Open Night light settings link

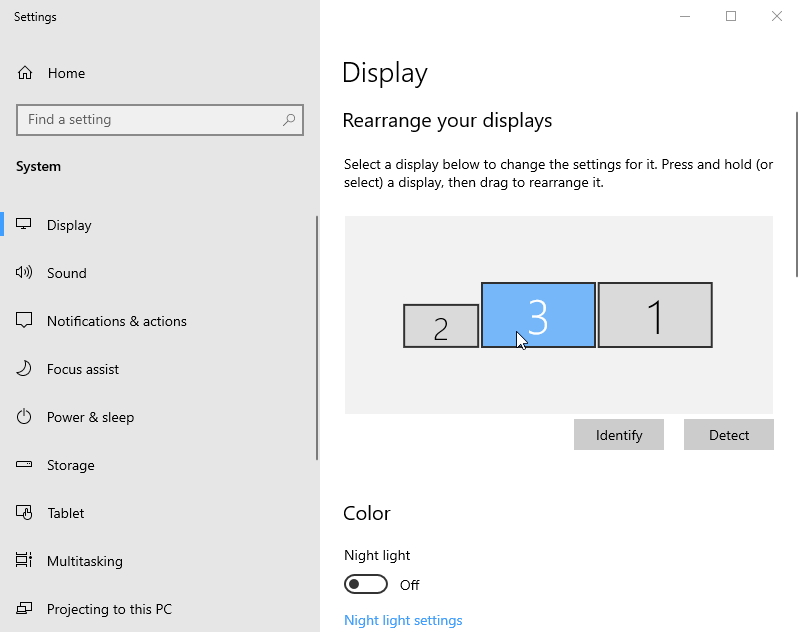point(403,620)
